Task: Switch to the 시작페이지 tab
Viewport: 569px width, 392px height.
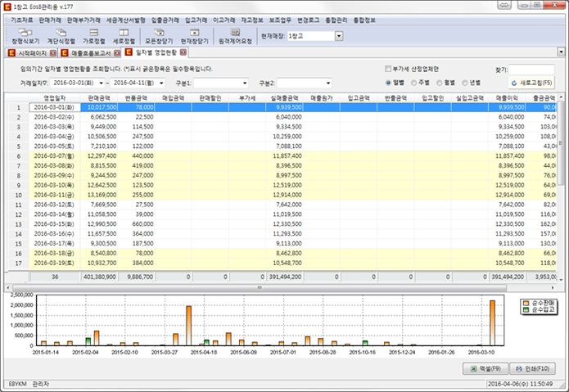Action: click(x=32, y=53)
